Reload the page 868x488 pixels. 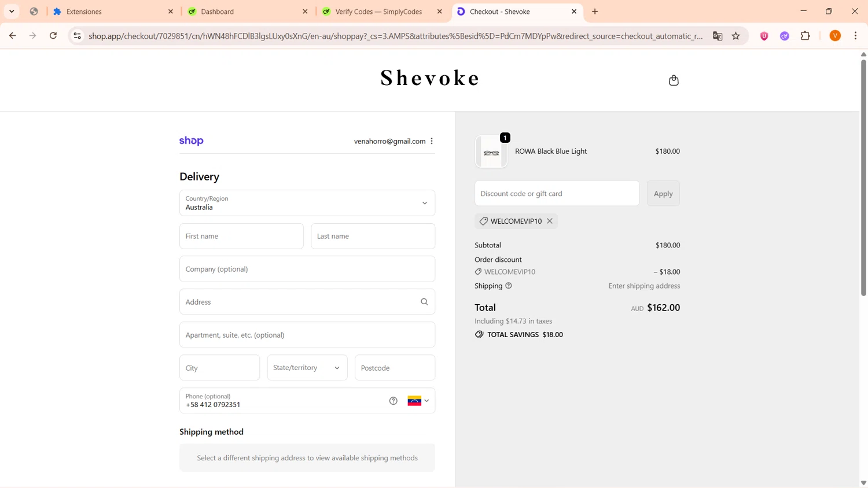point(53,36)
